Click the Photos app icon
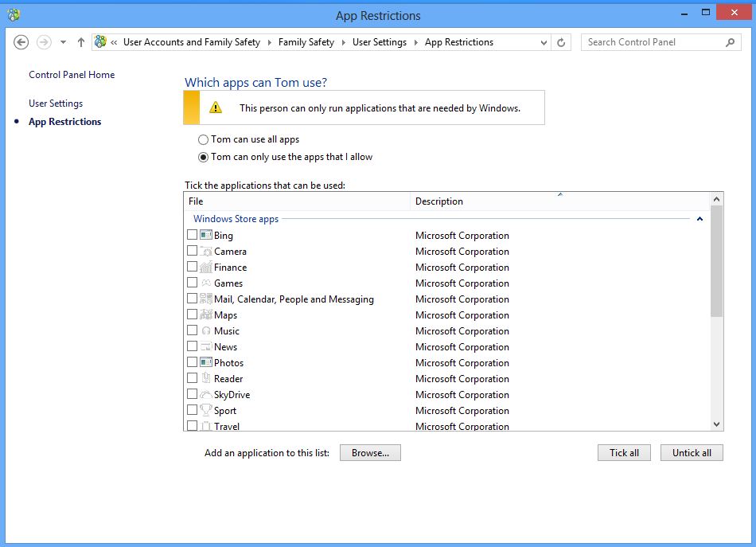The image size is (756, 547). pyautogui.click(x=206, y=362)
